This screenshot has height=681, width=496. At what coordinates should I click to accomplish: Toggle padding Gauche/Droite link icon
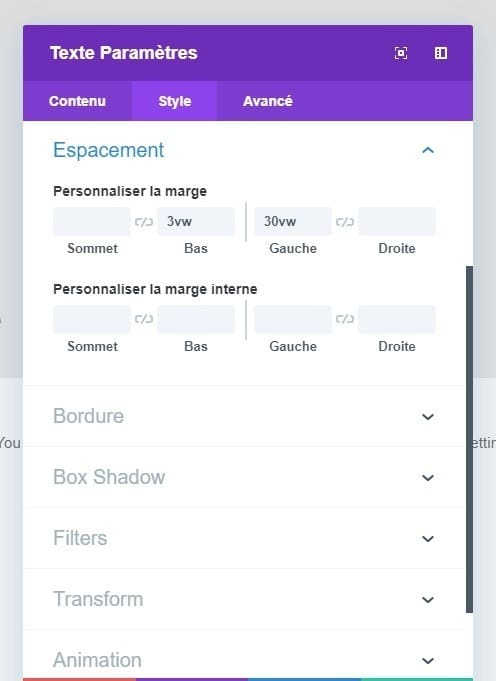(x=345, y=319)
